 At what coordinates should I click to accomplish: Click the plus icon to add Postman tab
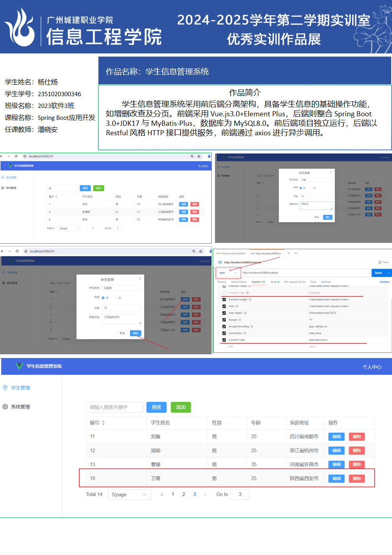pos(288,253)
